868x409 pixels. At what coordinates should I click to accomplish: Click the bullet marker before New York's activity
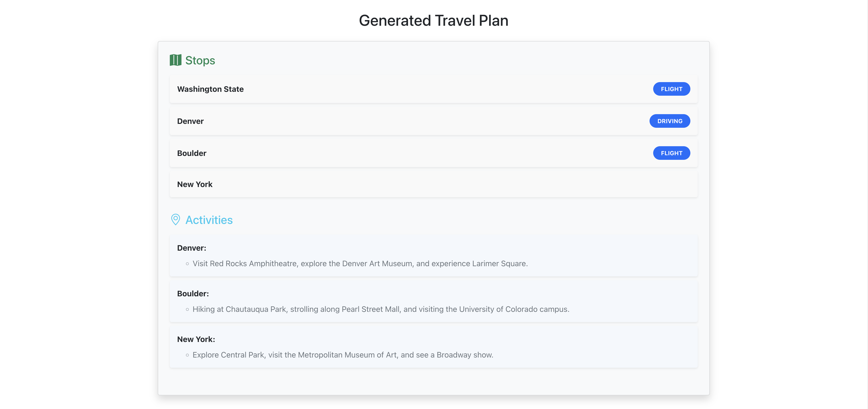(x=187, y=355)
